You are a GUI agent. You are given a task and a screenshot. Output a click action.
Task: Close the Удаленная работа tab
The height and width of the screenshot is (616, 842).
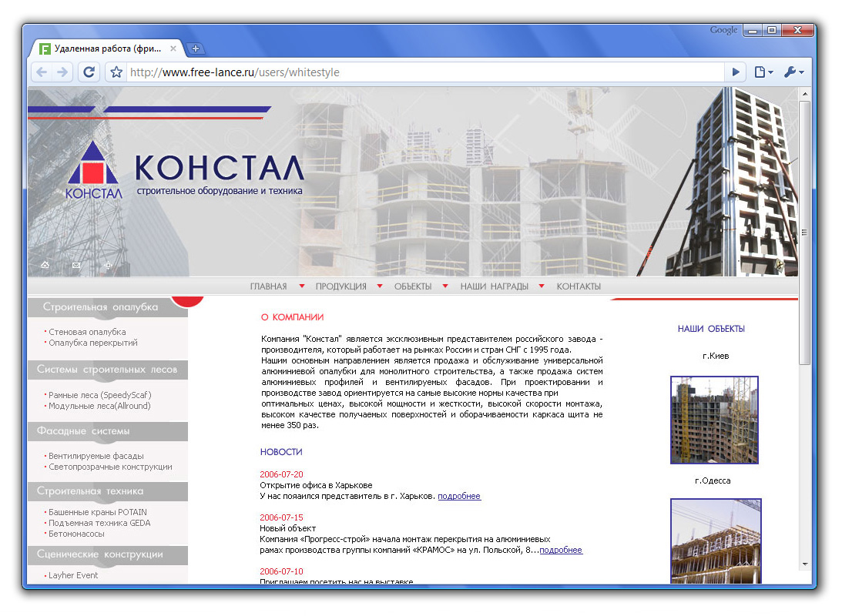[x=173, y=49]
